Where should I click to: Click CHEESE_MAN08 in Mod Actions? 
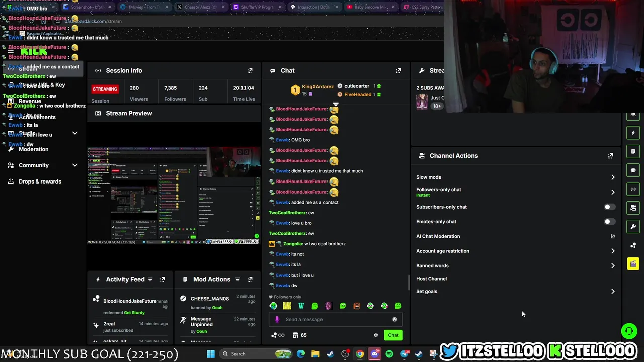point(210,299)
